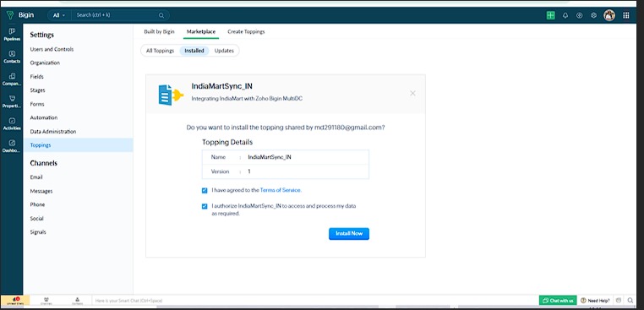Open Users and Controls settings
The height and width of the screenshot is (310, 644).
click(52, 49)
